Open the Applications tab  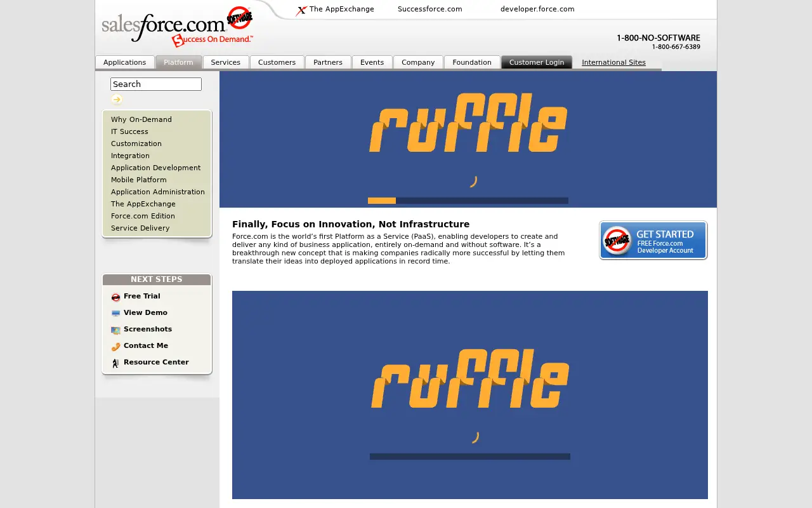coord(125,62)
